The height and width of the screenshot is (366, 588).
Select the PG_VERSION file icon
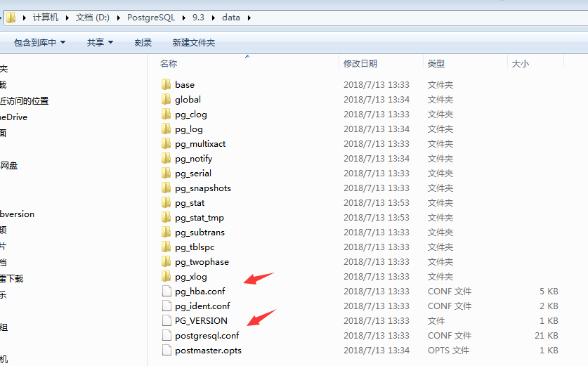pyautogui.click(x=166, y=320)
